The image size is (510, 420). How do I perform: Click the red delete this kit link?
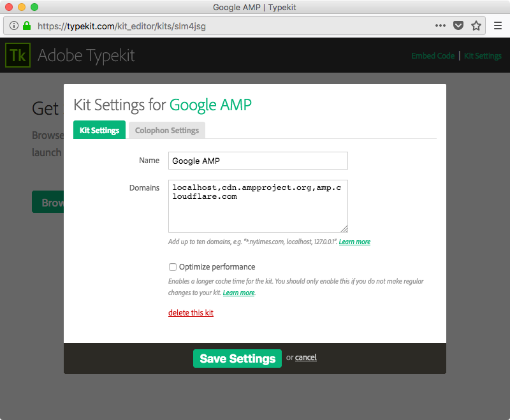[x=191, y=313]
